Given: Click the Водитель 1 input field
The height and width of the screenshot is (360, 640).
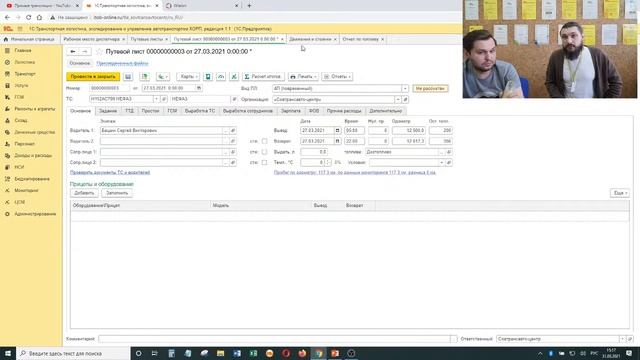Looking at the screenshot, I should [x=161, y=130].
